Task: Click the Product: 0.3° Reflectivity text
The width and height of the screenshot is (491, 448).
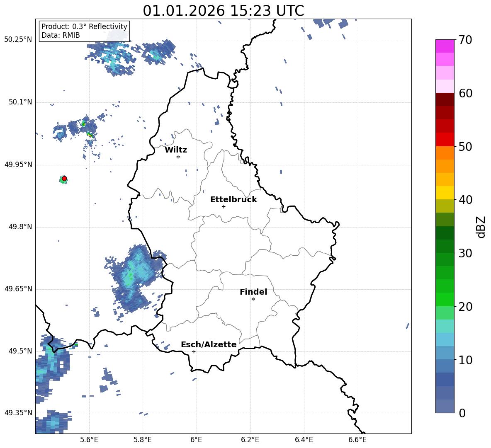Action: pos(84,26)
